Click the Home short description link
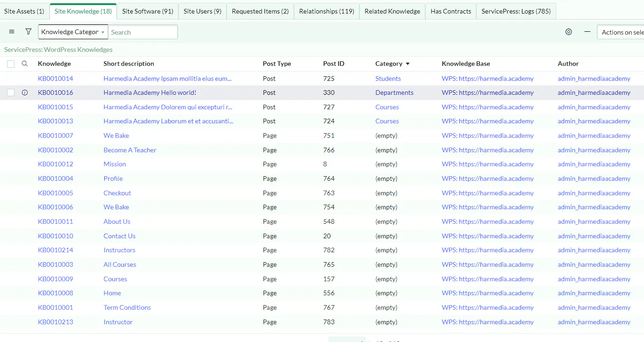The height and width of the screenshot is (342, 644). click(112, 293)
